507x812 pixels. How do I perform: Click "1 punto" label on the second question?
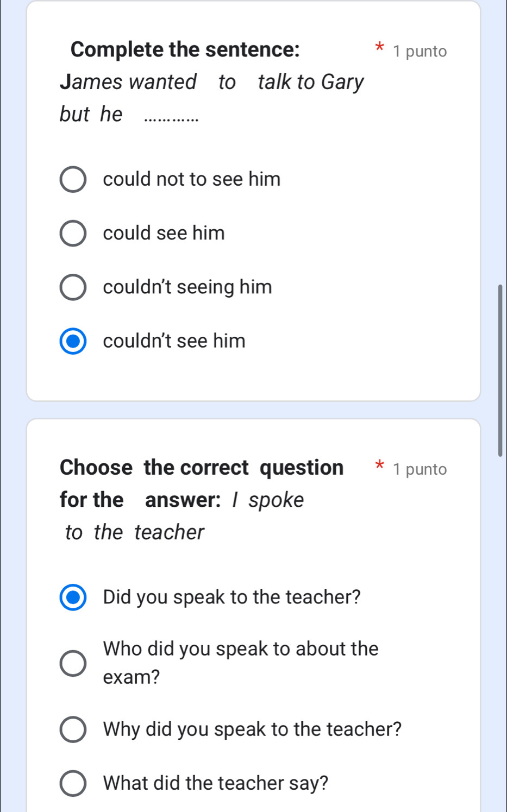[420, 469]
